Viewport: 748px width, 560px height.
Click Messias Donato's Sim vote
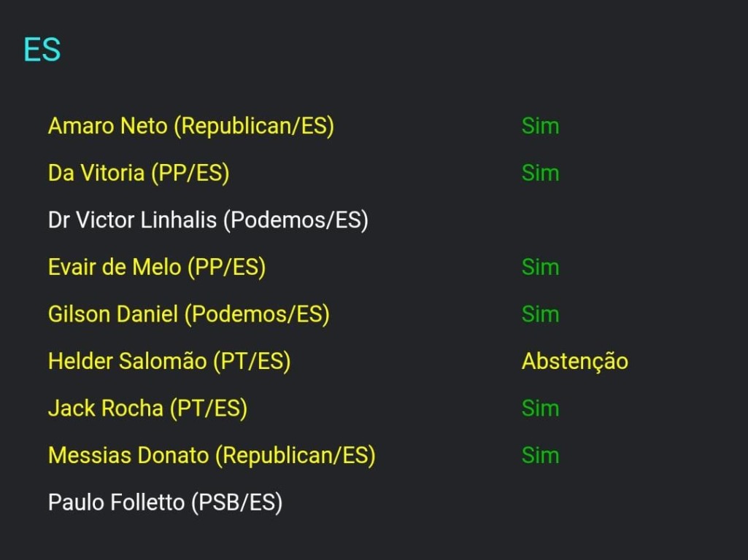[540, 455]
